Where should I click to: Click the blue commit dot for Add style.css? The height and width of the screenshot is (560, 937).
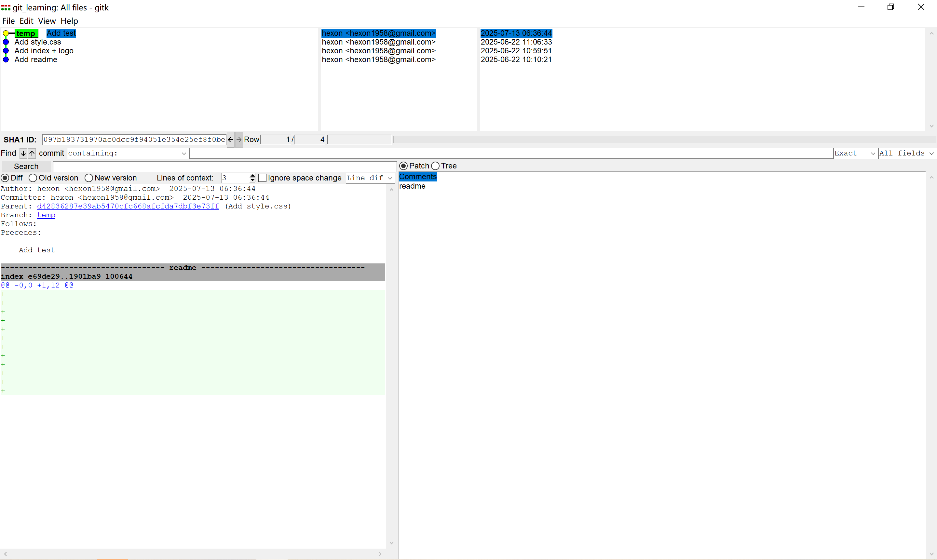(6, 42)
